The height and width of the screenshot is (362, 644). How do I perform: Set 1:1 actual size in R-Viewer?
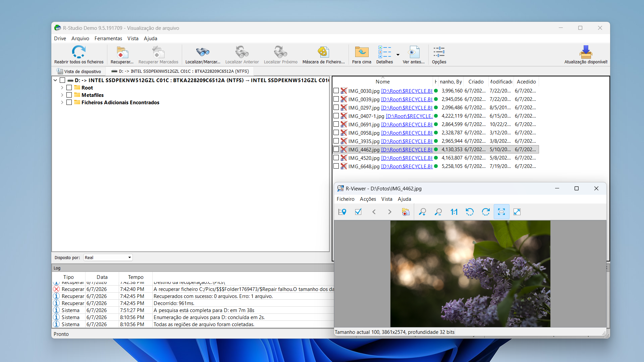click(454, 212)
